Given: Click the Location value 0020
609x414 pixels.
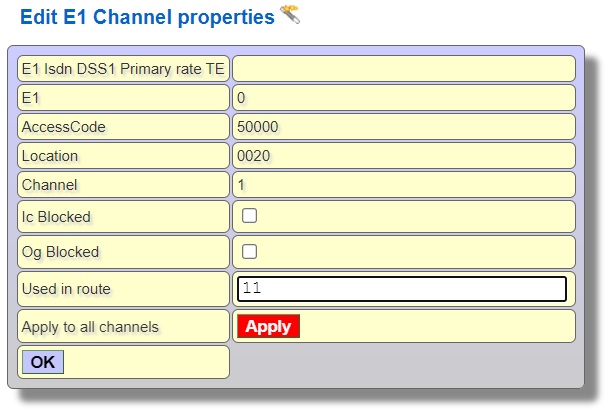Looking at the screenshot, I should coord(253,156).
